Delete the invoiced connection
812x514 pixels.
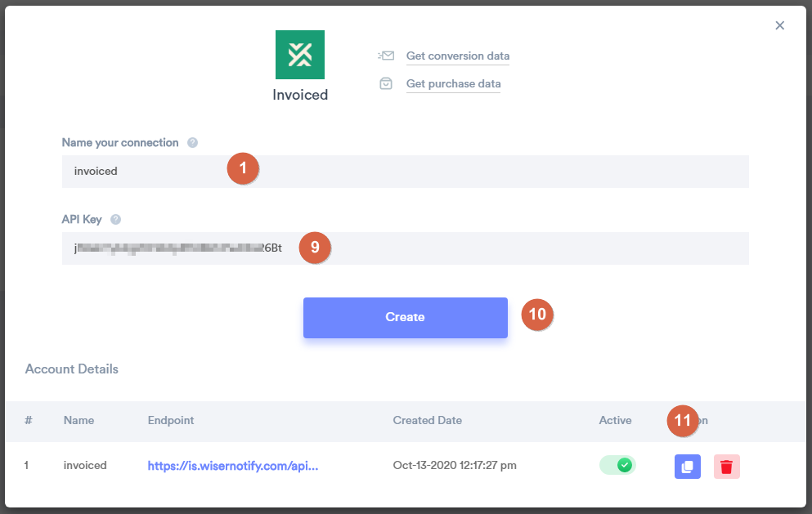(x=727, y=467)
